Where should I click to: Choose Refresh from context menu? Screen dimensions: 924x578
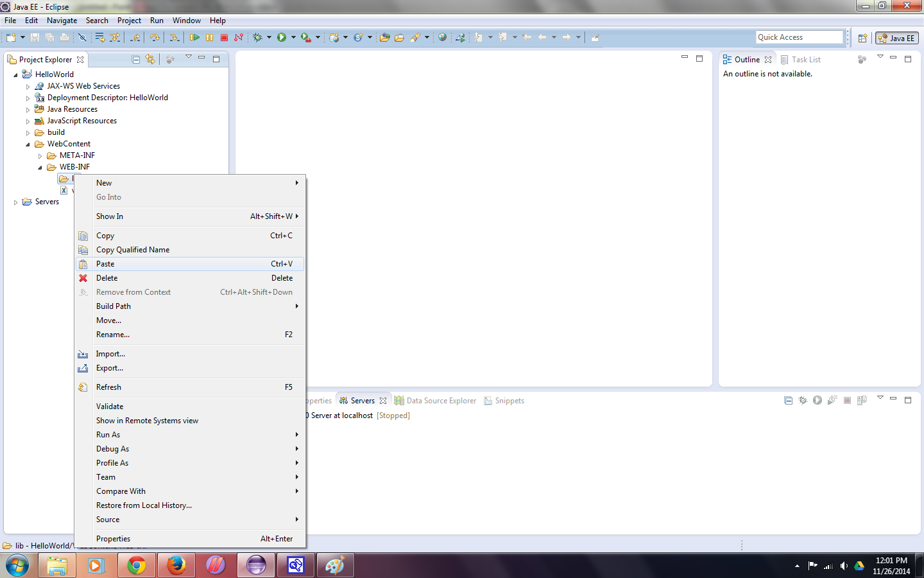[190, 387]
